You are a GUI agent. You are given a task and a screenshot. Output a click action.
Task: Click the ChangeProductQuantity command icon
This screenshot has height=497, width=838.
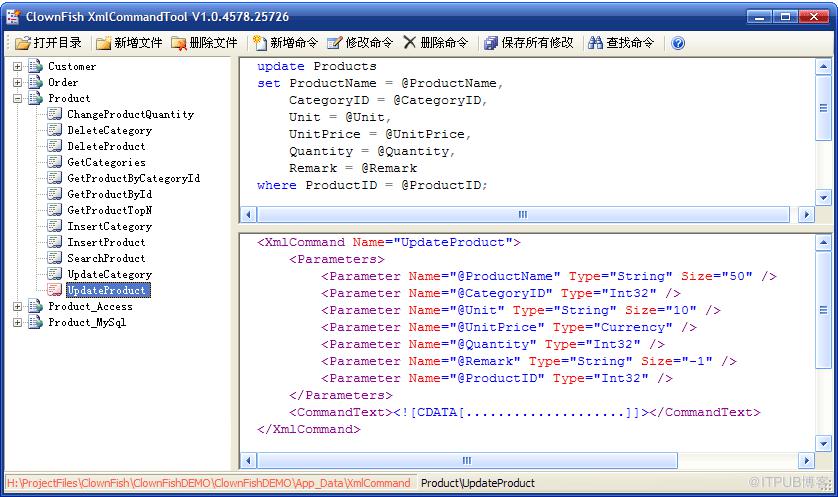[55, 114]
